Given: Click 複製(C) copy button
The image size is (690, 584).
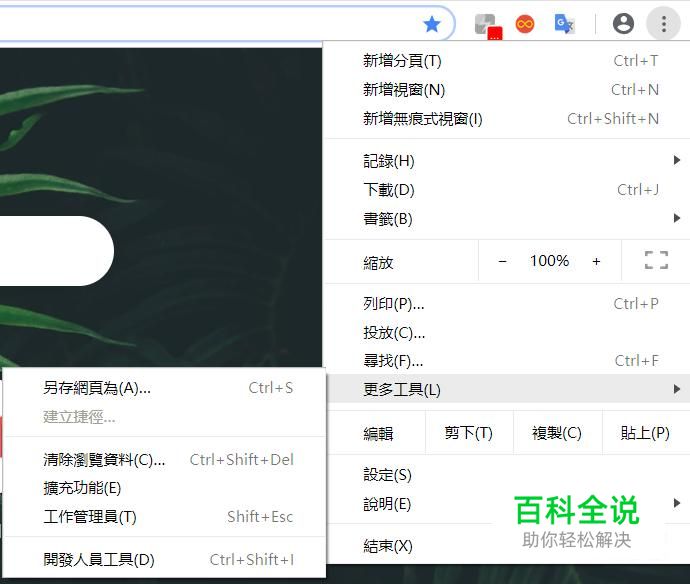Looking at the screenshot, I should pos(557,433).
